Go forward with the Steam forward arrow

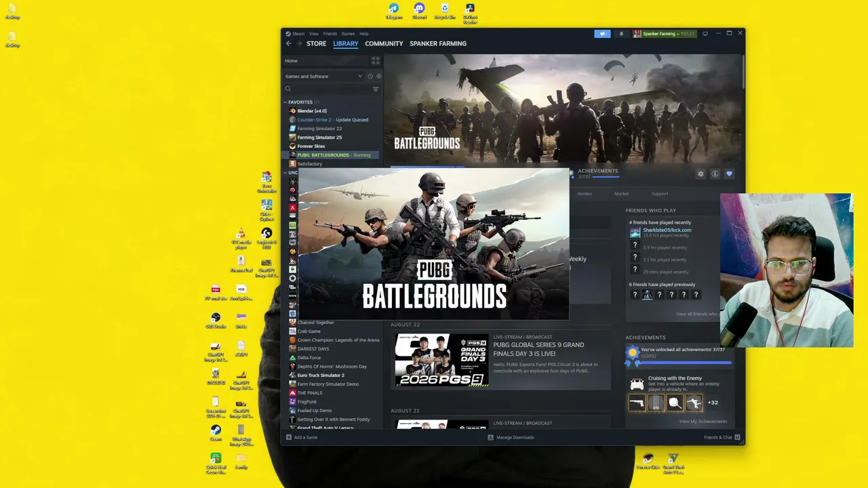click(298, 43)
